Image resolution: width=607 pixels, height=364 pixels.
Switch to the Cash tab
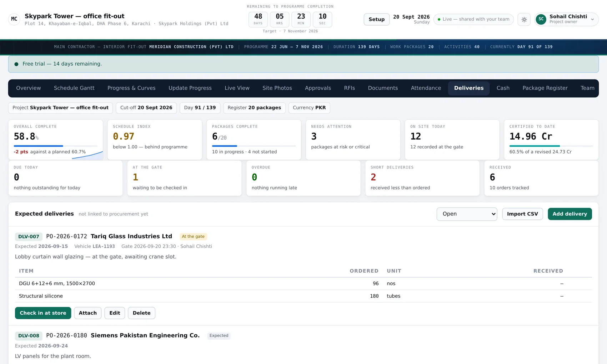click(x=503, y=88)
